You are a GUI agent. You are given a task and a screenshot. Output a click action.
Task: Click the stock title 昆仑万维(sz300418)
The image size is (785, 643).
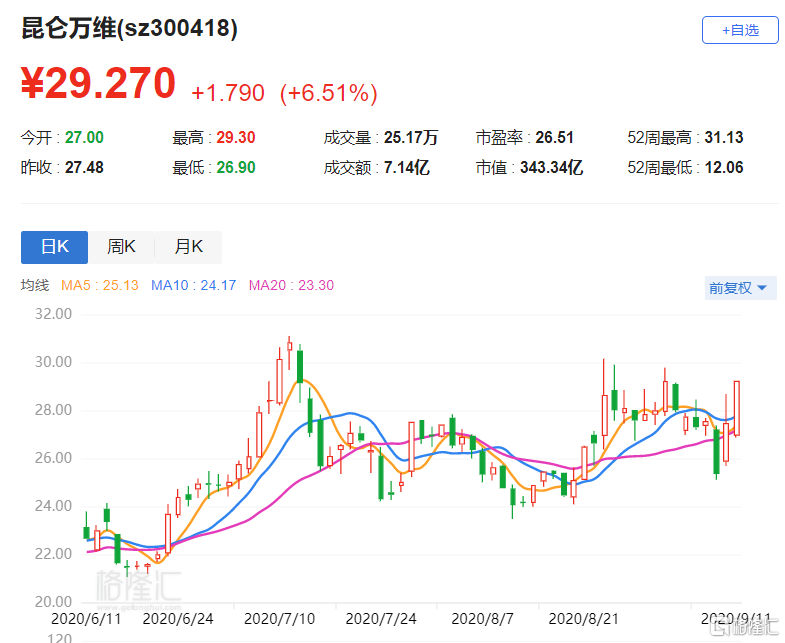tap(129, 28)
